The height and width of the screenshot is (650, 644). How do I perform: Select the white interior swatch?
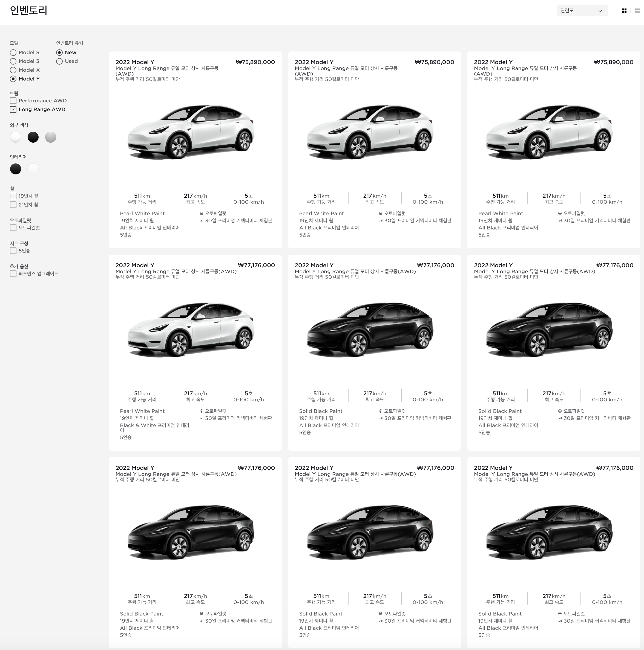pos(33,169)
